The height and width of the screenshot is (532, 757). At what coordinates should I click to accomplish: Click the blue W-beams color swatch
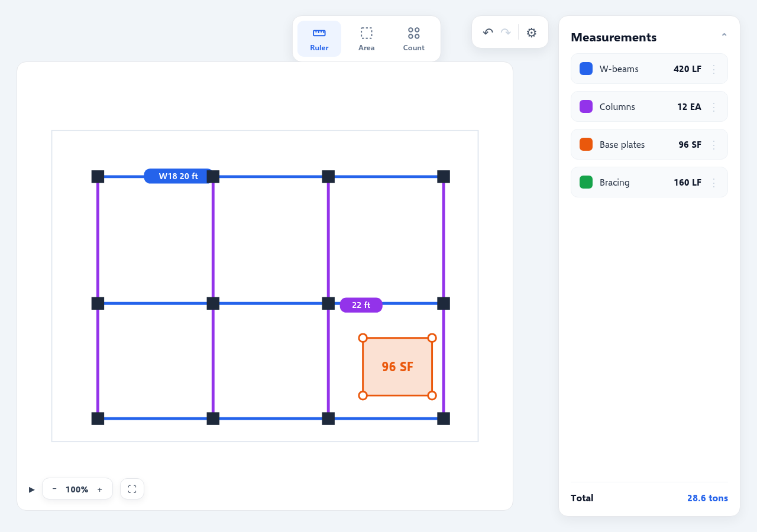(x=586, y=69)
